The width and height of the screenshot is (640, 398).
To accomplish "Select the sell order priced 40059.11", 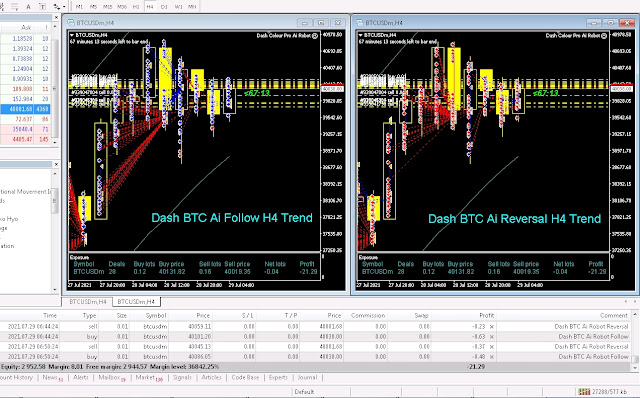I will point(315,327).
